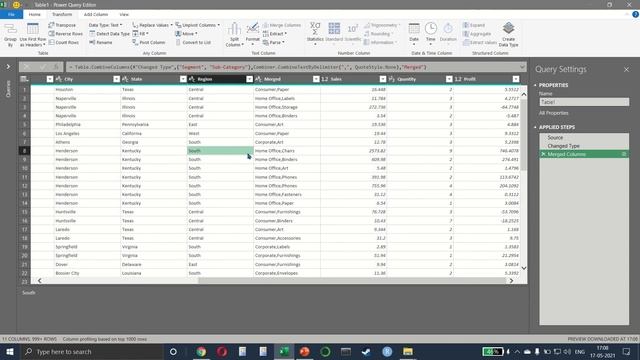Viewport: 640px width, 360px height.
Task: Open the Move dropdown
Action: 187,33
